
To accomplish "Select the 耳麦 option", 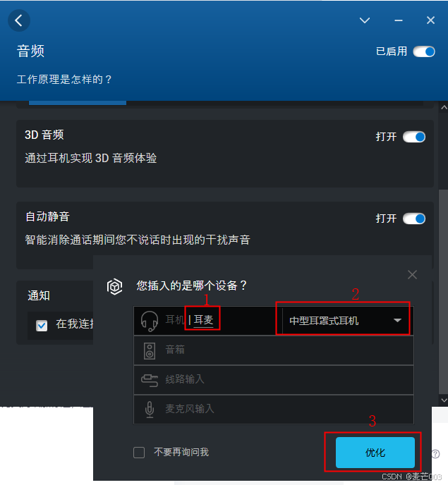I will click(203, 319).
